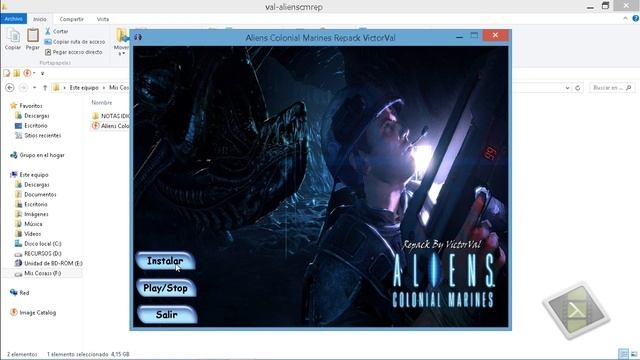The height and width of the screenshot is (360, 640).
Task: Click Pegar acceso directo
Action: pos(73,52)
